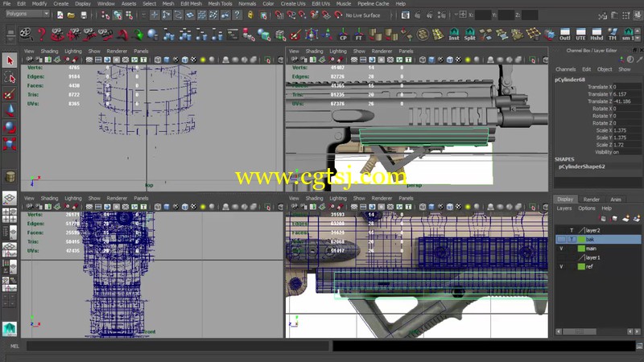Click the X coordinate input field

point(482,15)
